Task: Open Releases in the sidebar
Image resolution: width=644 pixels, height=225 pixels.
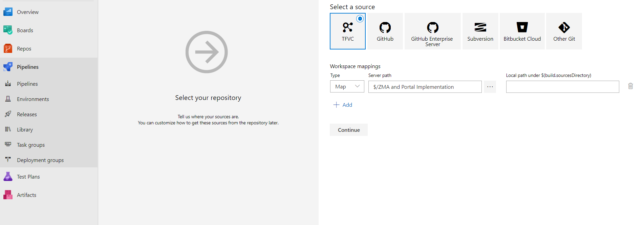Action: coord(27,115)
